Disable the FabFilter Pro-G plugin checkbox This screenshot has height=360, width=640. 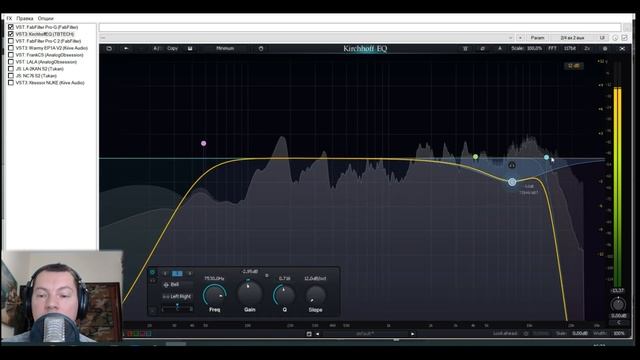(x=11, y=27)
